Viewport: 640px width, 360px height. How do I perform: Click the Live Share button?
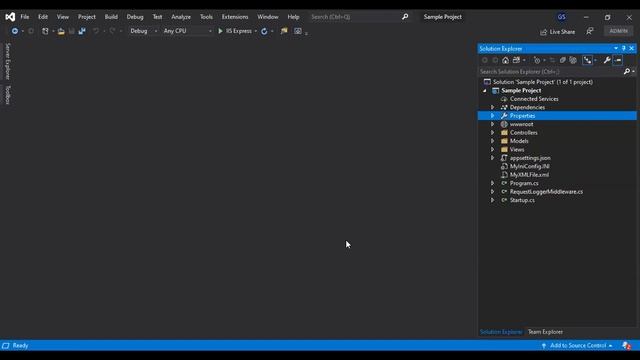[558, 32]
